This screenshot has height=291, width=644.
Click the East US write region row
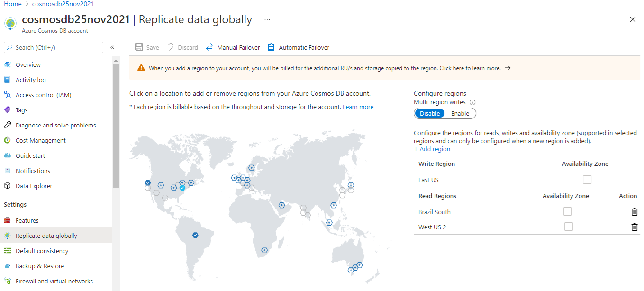click(x=527, y=180)
